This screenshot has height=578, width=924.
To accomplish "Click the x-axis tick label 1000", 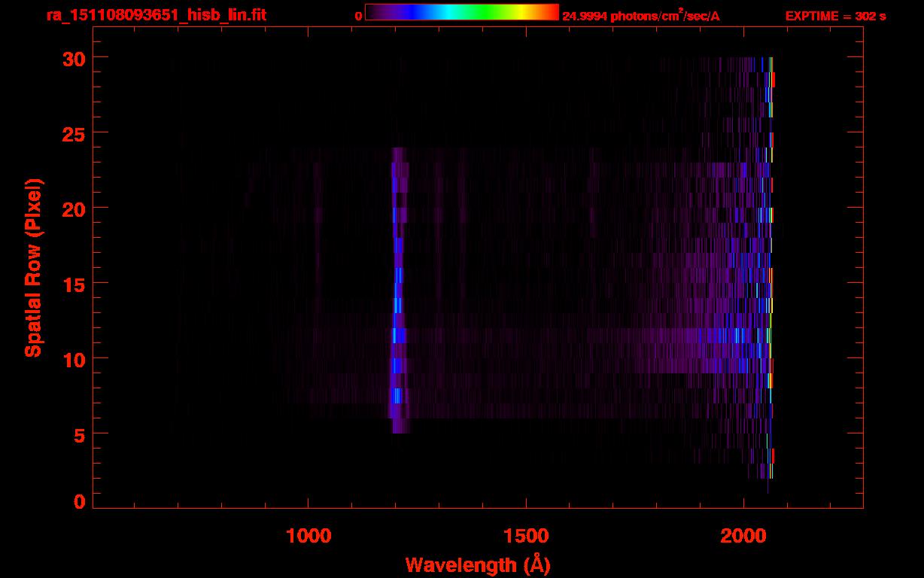I will (x=309, y=535).
